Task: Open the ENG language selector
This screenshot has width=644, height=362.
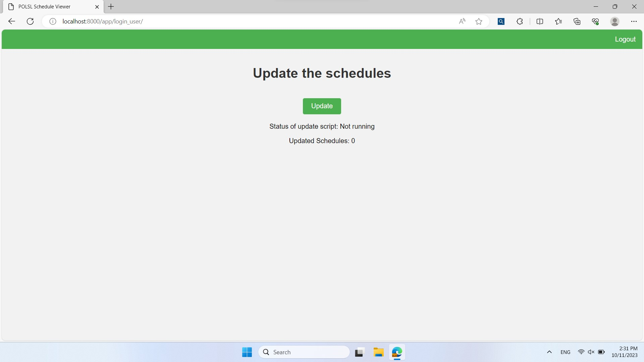Action: click(x=566, y=352)
